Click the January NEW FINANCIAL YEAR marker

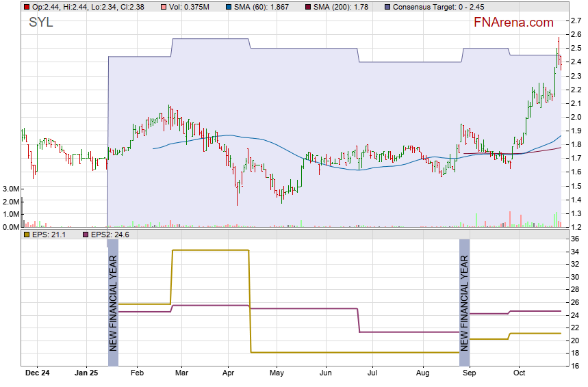point(113,301)
